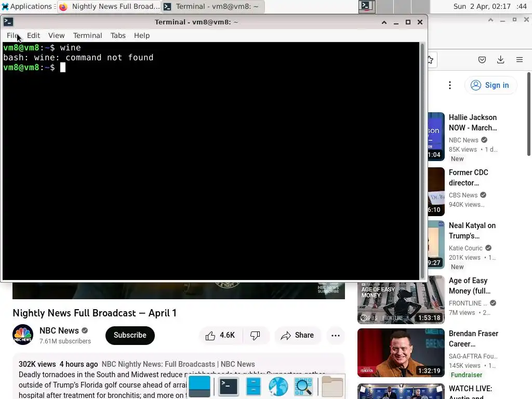Switch to the Nightly News Firefox taskbar button

pos(109,6)
